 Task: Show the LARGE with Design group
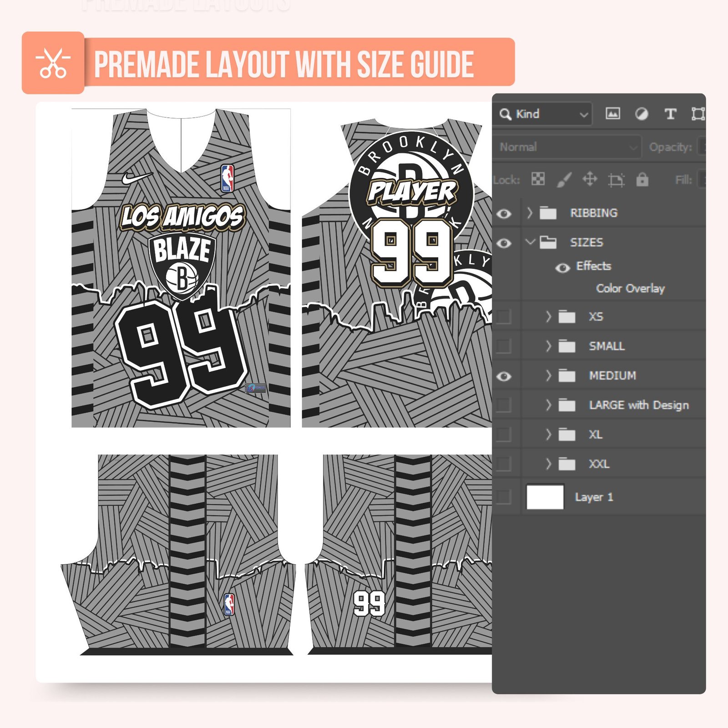click(504, 405)
